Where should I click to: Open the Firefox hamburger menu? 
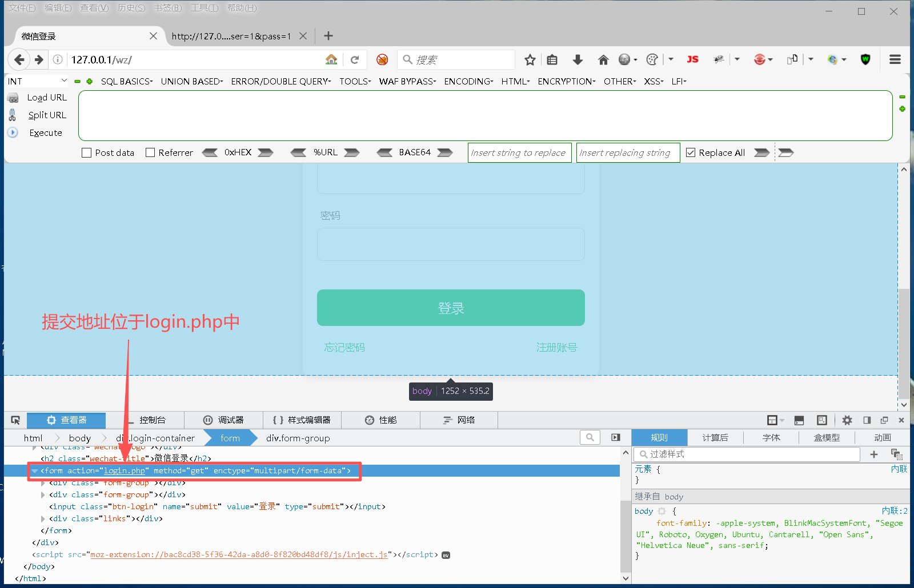(895, 59)
